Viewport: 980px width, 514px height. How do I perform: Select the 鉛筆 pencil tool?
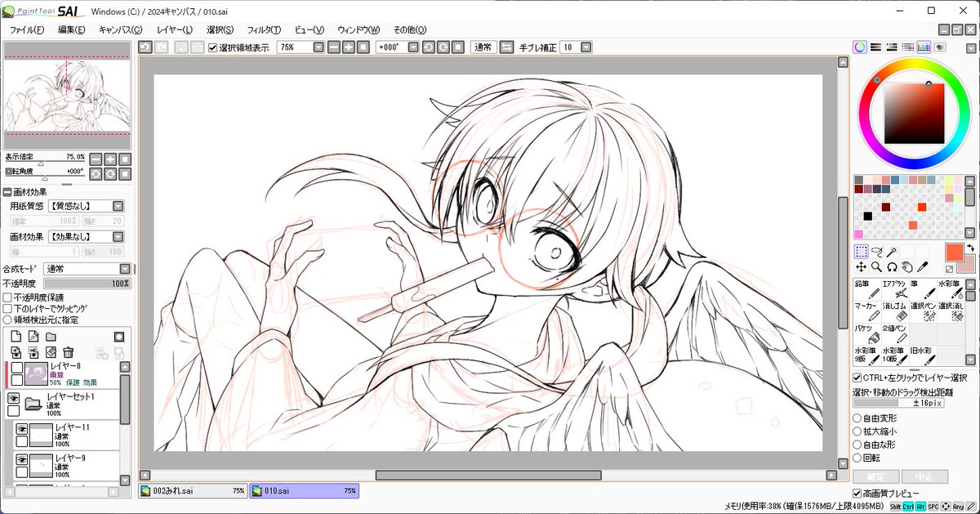pos(866,288)
